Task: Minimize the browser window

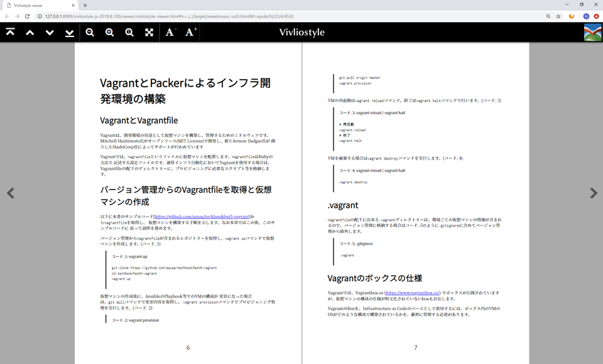Action: point(567,4)
